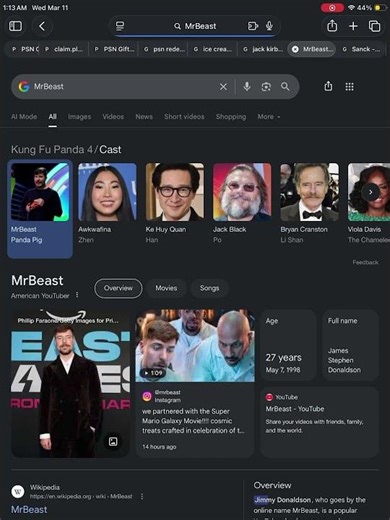
Task: Click the YouTube logo icon
Action: tap(269, 397)
